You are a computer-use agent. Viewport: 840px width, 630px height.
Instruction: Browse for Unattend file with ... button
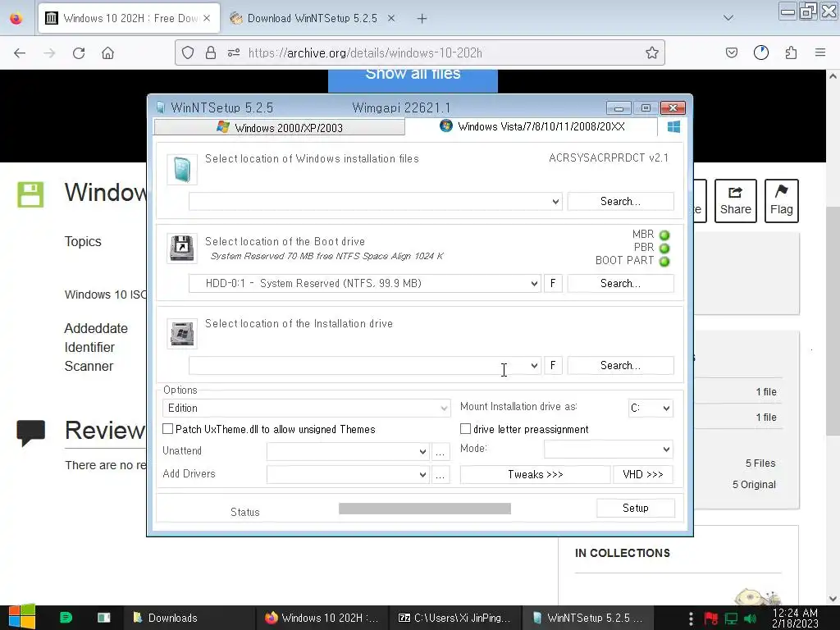440,452
